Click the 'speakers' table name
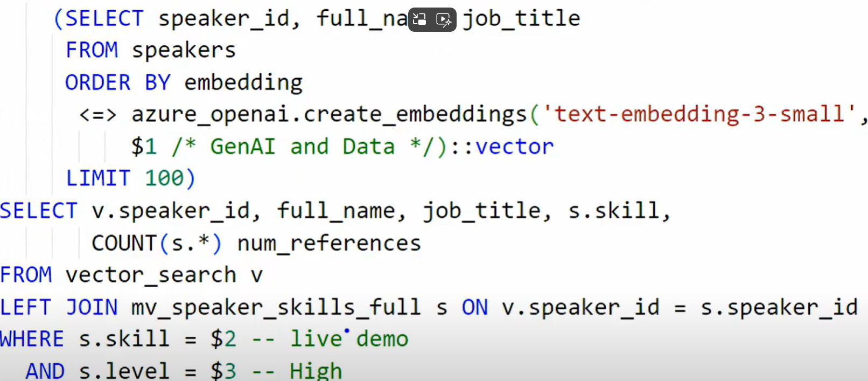 184,51
